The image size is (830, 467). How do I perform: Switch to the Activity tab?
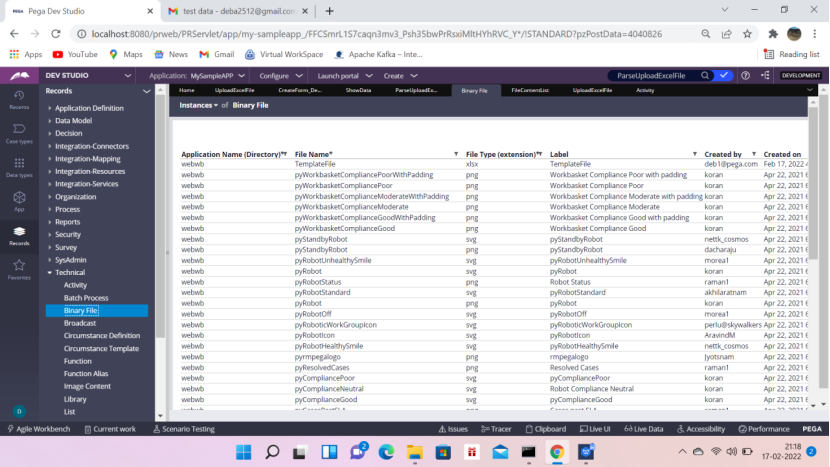[645, 90]
